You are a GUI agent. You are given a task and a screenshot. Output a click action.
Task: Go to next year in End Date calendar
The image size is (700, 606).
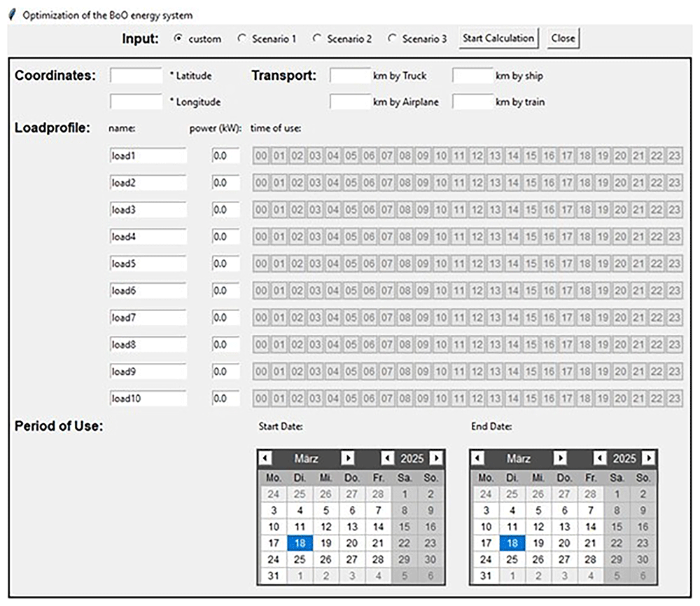[649, 458]
